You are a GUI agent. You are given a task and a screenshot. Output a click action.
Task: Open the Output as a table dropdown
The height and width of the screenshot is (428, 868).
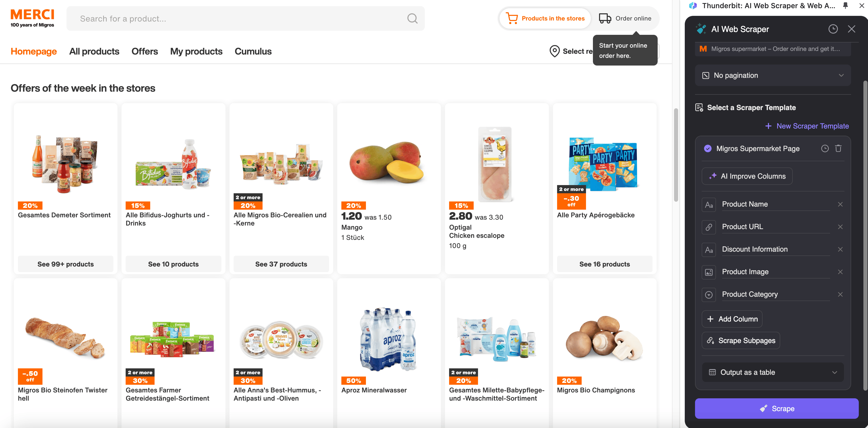773,372
